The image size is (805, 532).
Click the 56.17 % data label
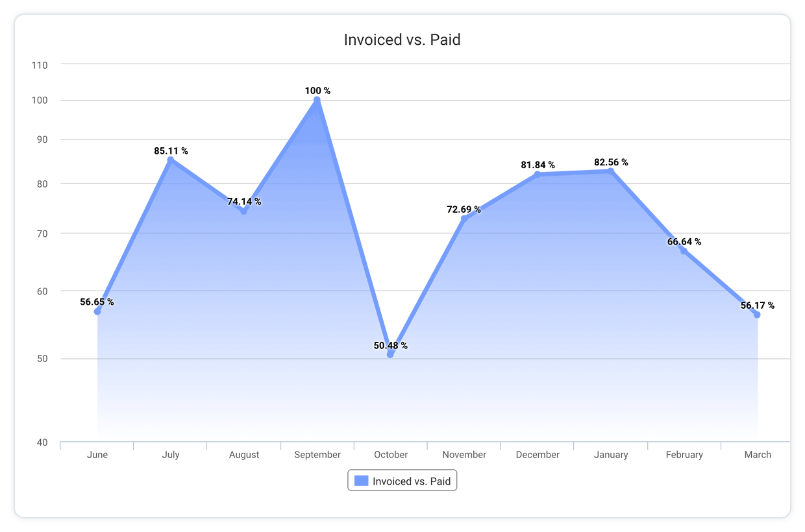coord(758,306)
